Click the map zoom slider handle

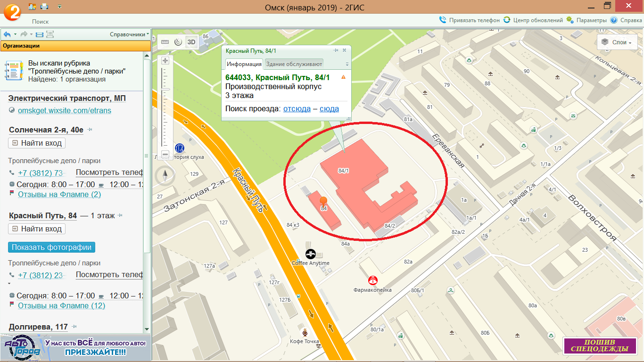coord(165,89)
